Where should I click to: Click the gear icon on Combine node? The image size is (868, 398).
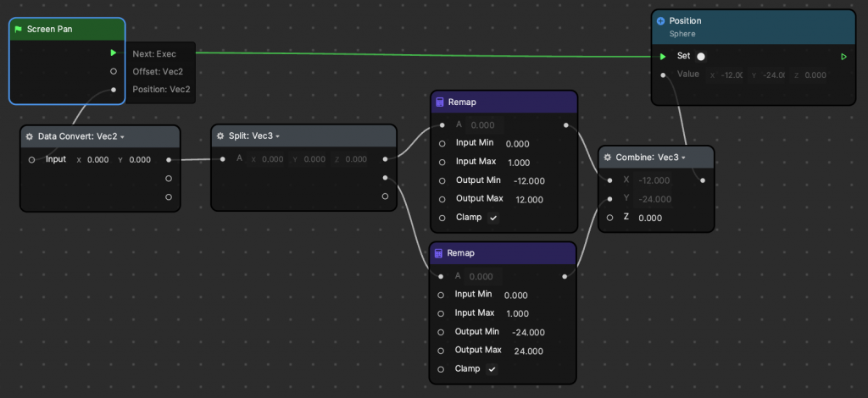pyautogui.click(x=608, y=158)
